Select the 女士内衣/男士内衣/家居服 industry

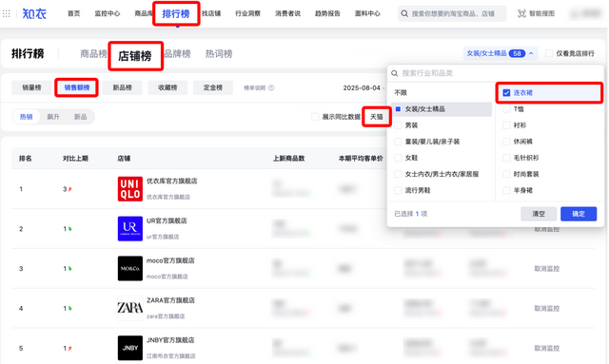pos(398,174)
